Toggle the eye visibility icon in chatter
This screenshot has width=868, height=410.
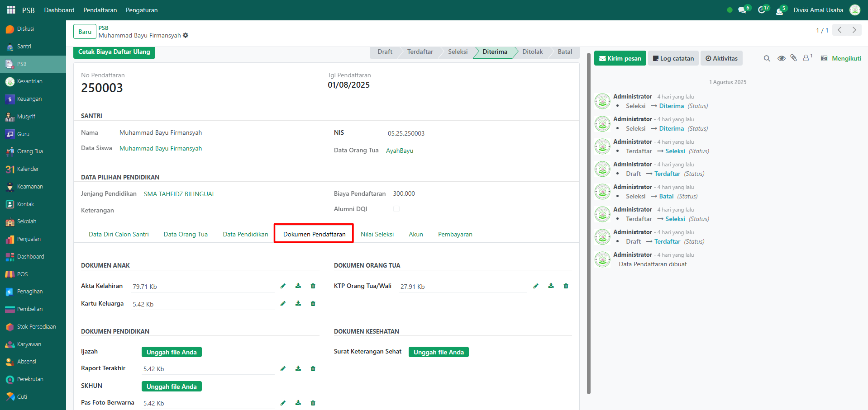[x=781, y=58]
